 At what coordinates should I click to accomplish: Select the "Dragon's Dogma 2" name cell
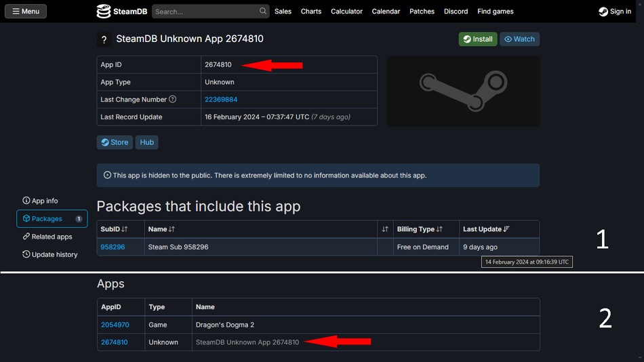[365, 325]
